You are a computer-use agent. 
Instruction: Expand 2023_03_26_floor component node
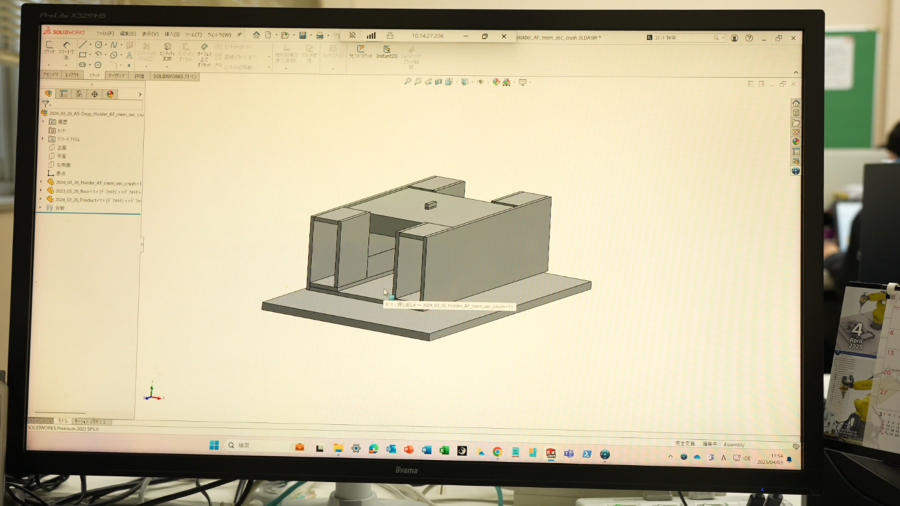[41, 190]
